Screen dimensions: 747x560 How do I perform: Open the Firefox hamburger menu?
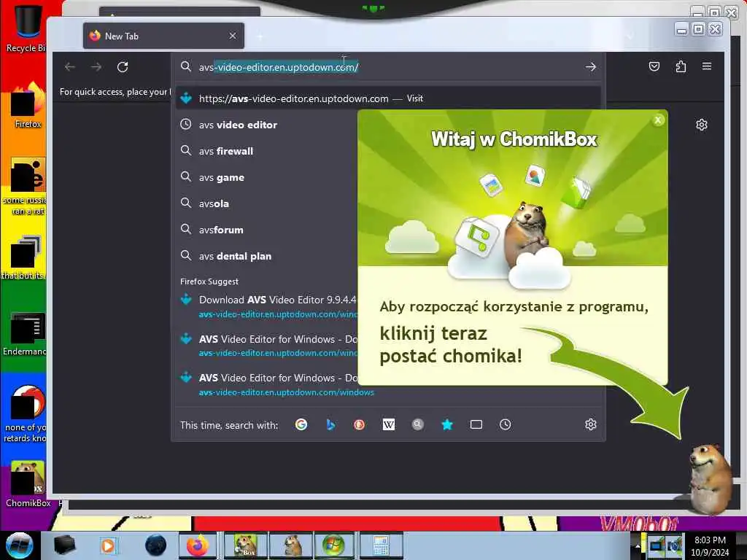pos(707,66)
